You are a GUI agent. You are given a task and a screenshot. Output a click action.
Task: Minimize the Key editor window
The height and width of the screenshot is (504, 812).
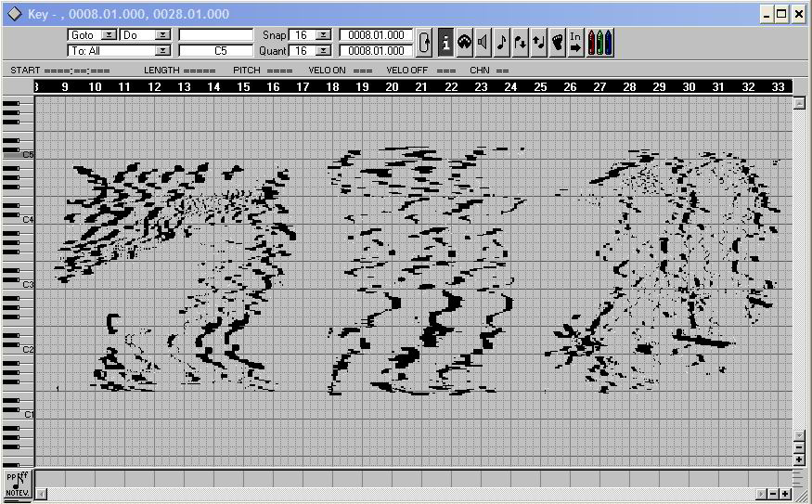767,14
